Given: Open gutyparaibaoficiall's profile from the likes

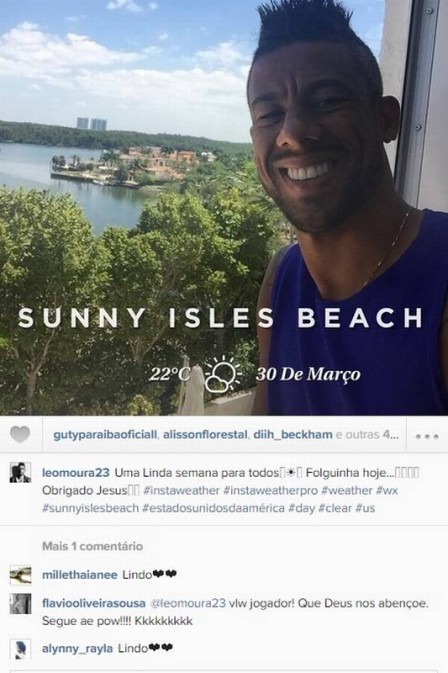Looking at the screenshot, I should [105, 435].
